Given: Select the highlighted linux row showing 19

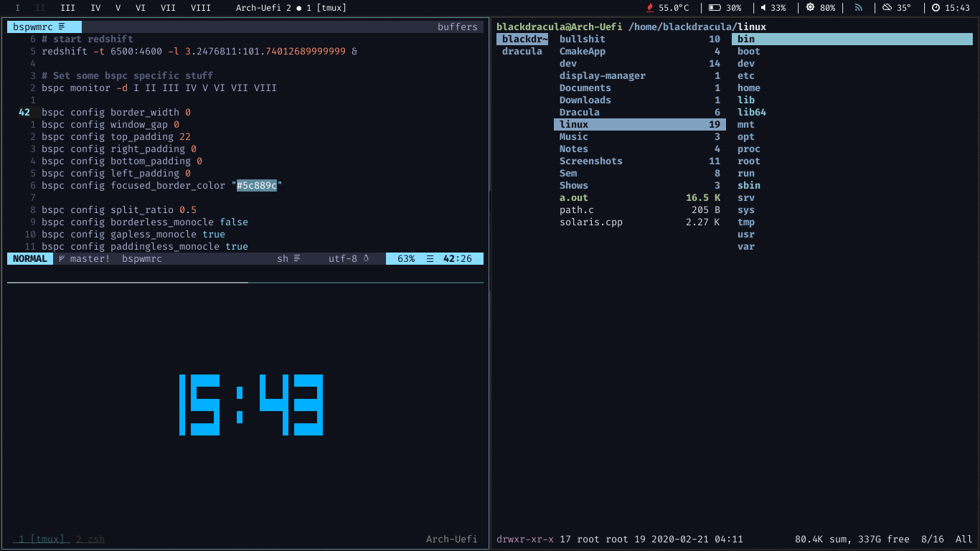Looking at the screenshot, I should [x=640, y=124].
